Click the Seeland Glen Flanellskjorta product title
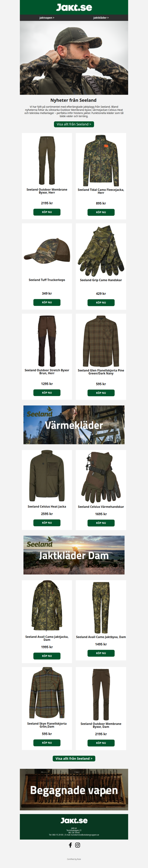 (x=101, y=372)
